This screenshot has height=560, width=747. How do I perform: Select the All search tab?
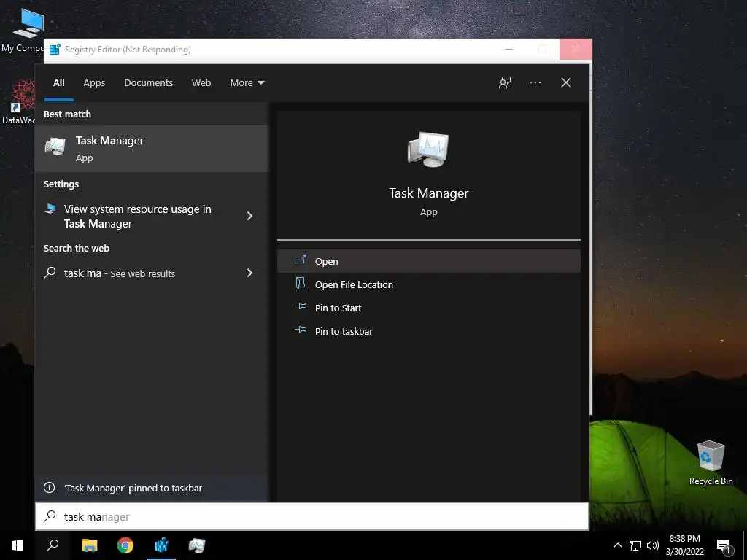click(x=59, y=83)
